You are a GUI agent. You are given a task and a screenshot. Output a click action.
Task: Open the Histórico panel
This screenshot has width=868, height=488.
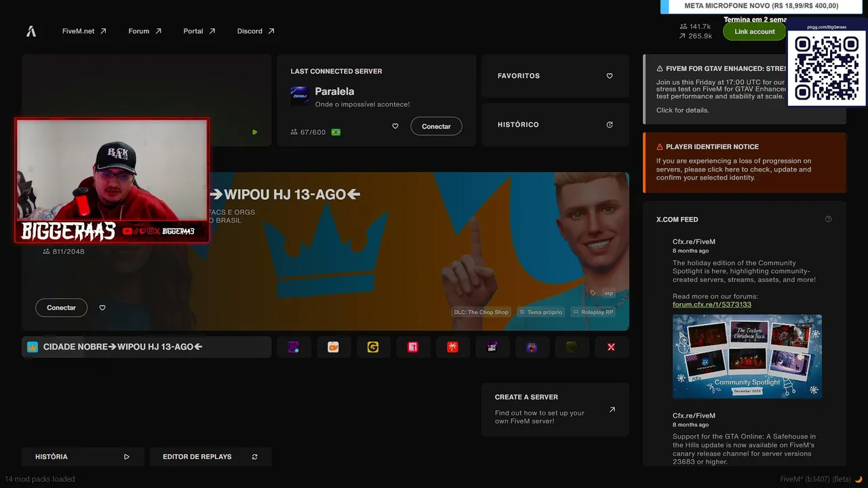(555, 125)
